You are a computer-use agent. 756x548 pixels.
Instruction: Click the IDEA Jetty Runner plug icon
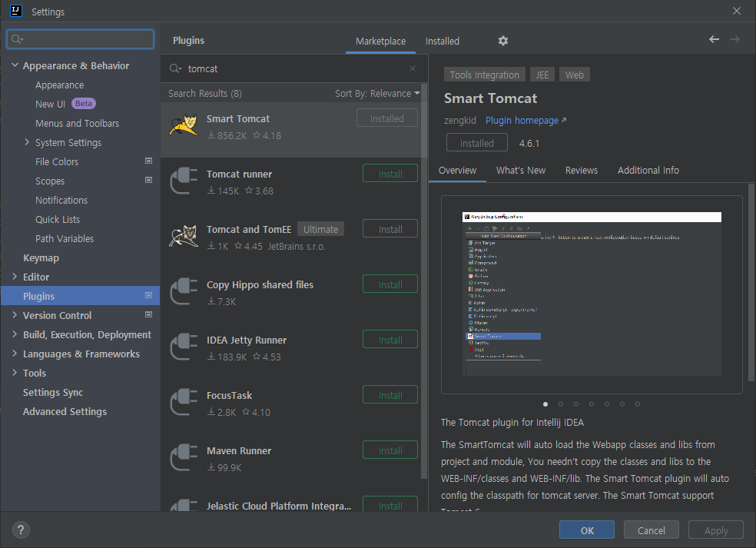(184, 347)
